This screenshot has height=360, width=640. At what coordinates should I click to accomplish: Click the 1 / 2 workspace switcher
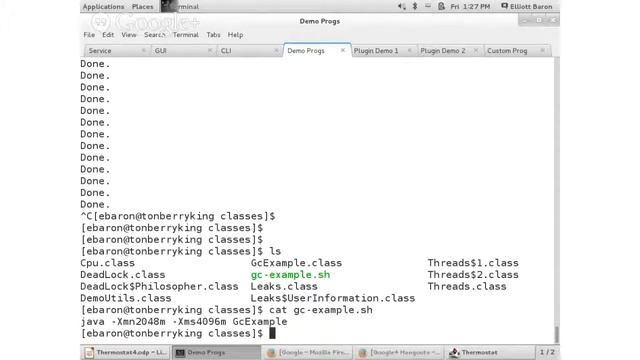547,352
